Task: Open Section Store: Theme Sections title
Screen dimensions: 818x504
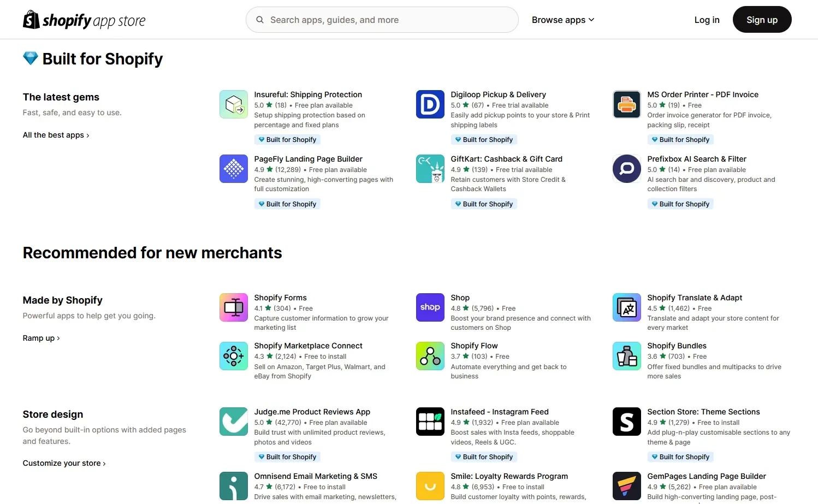Action: pyautogui.click(x=703, y=412)
